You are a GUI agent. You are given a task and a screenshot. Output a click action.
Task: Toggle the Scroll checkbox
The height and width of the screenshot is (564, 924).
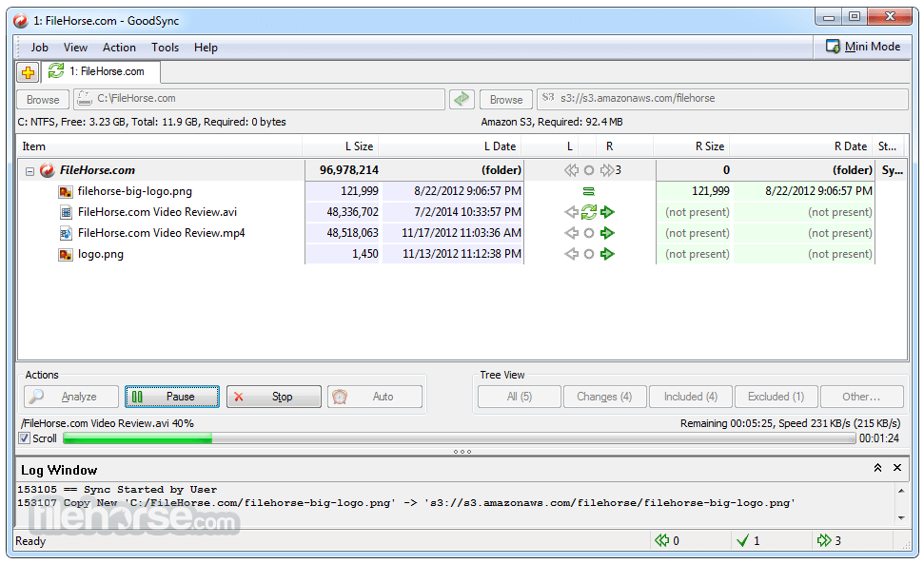click(25, 438)
